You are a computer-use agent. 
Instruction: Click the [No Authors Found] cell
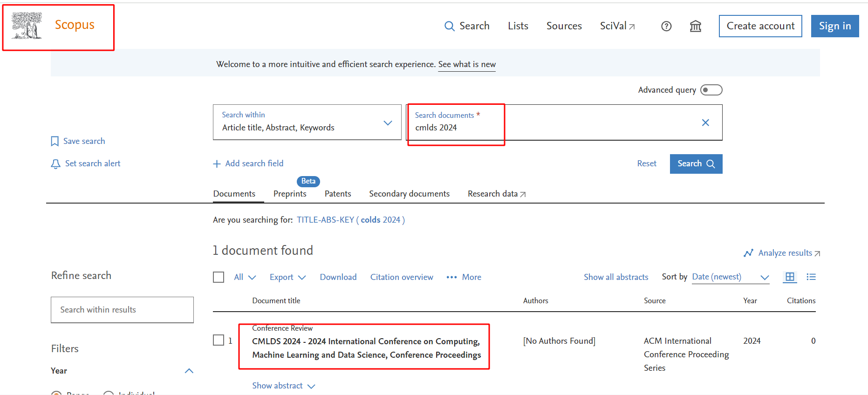pyautogui.click(x=559, y=341)
